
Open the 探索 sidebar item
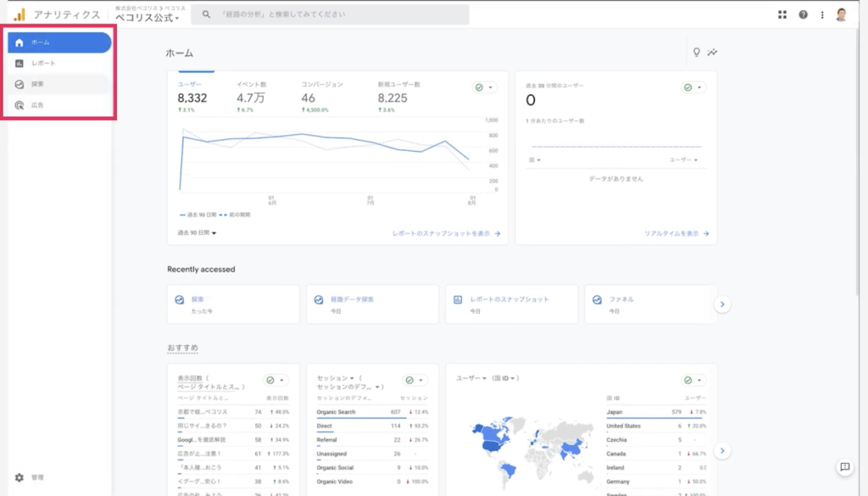[59, 84]
